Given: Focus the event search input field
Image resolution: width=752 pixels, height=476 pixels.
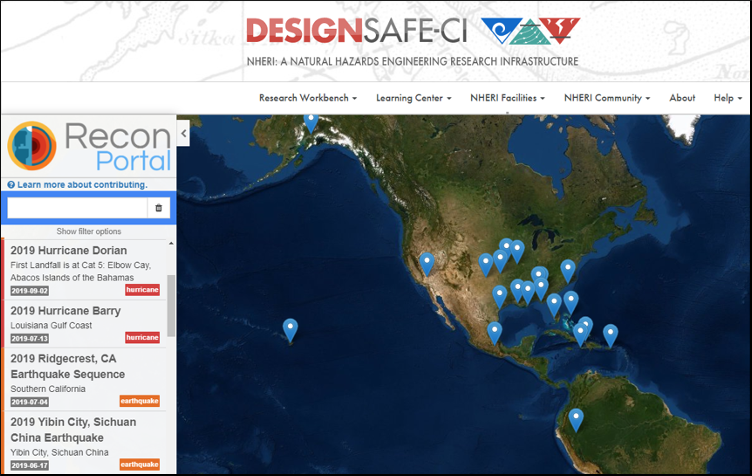Looking at the screenshot, I should tap(77, 208).
